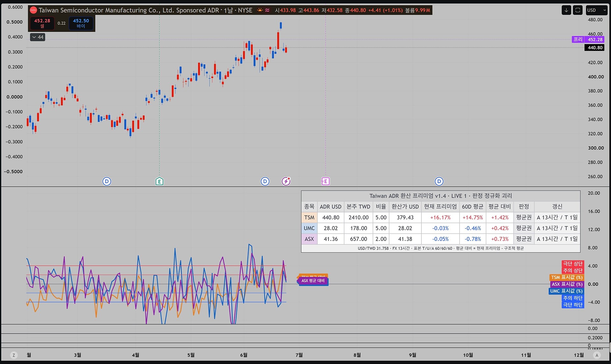Click the dividend D marker near September
The height and width of the screenshot is (364, 611).
pos(439,182)
